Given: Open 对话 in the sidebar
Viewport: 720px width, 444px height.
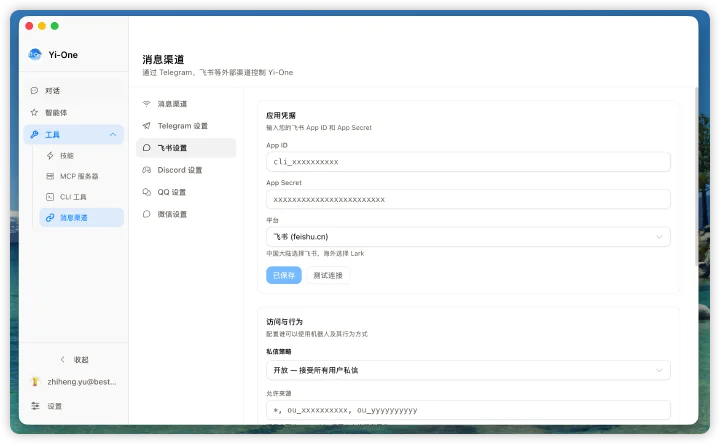Looking at the screenshot, I should 73,90.
